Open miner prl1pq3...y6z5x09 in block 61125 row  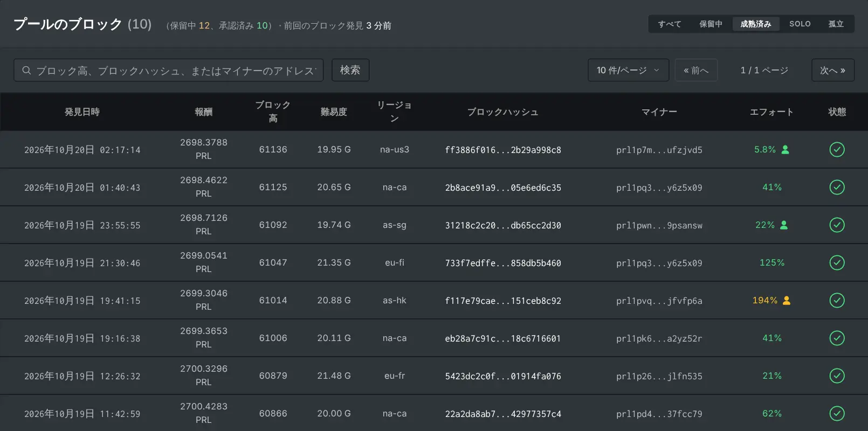(659, 187)
